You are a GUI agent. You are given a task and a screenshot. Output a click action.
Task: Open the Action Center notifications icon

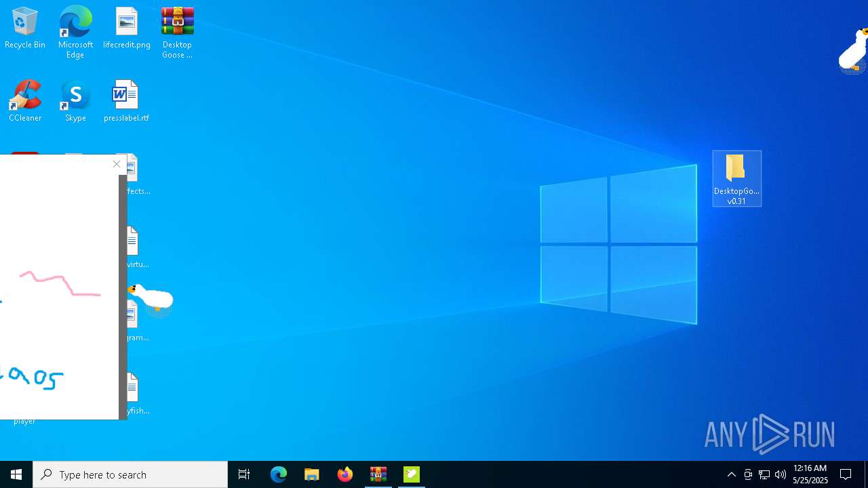(846, 474)
